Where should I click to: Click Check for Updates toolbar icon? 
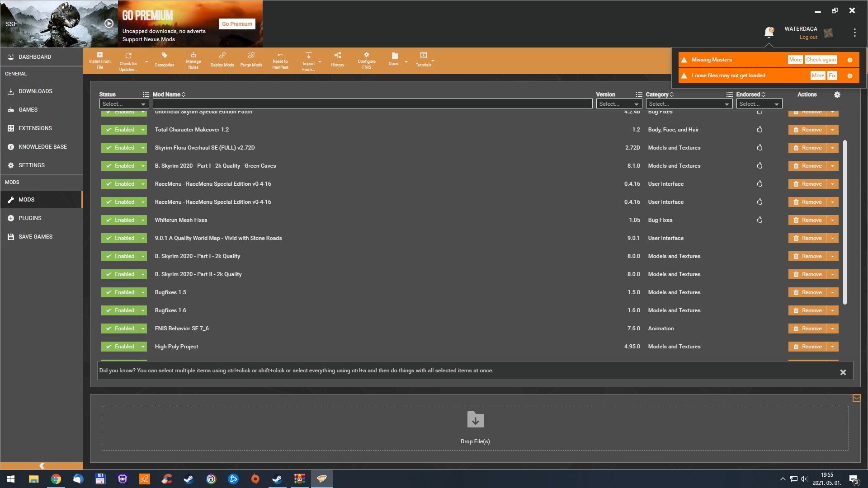(x=128, y=61)
